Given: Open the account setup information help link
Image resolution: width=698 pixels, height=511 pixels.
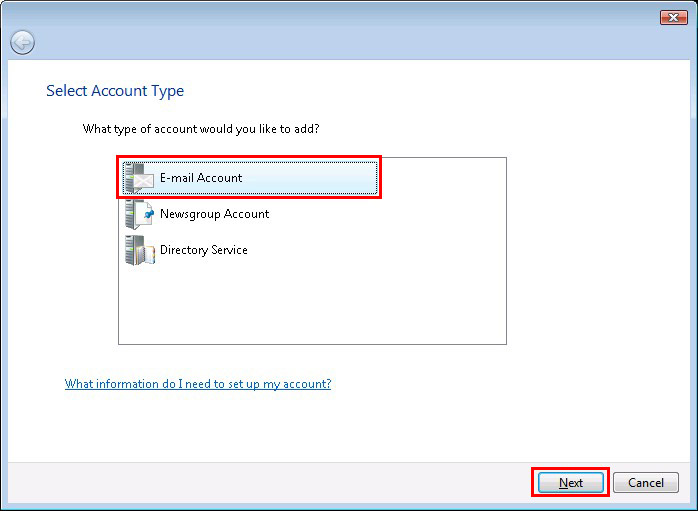Looking at the screenshot, I should pyautogui.click(x=197, y=384).
